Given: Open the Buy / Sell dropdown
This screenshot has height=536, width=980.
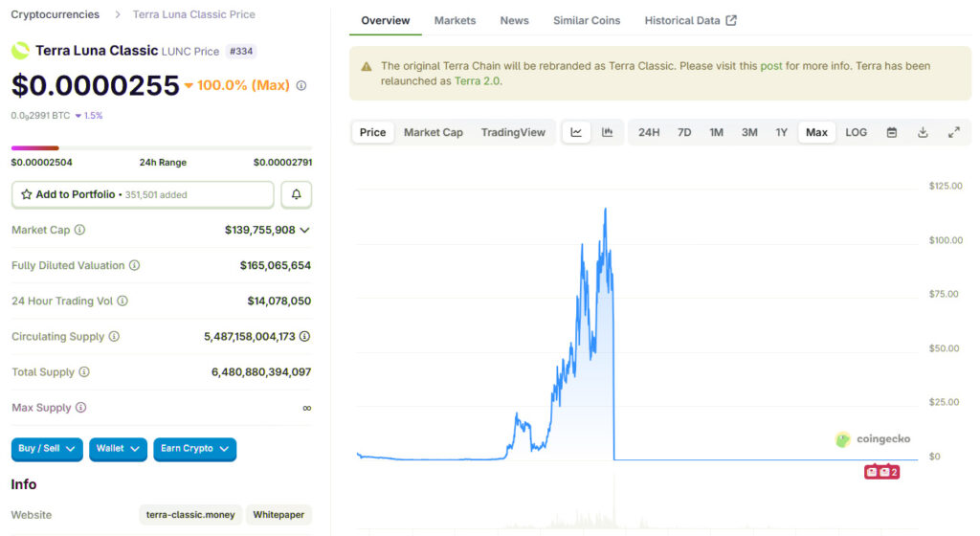Looking at the screenshot, I should click(47, 449).
